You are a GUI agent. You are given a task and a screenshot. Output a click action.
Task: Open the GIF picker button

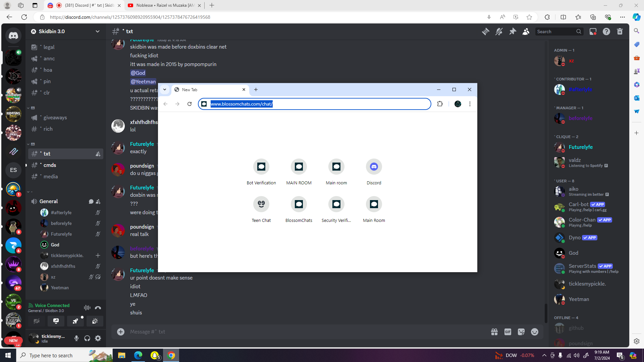click(508, 332)
